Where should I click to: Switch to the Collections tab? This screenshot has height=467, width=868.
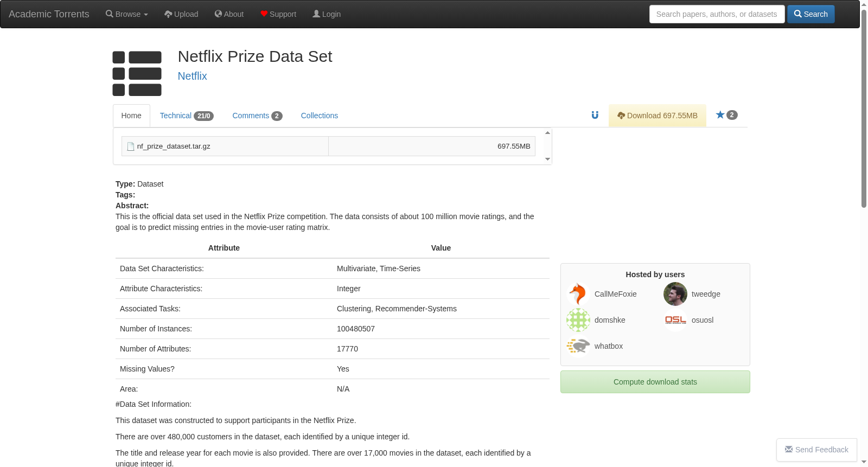point(320,116)
